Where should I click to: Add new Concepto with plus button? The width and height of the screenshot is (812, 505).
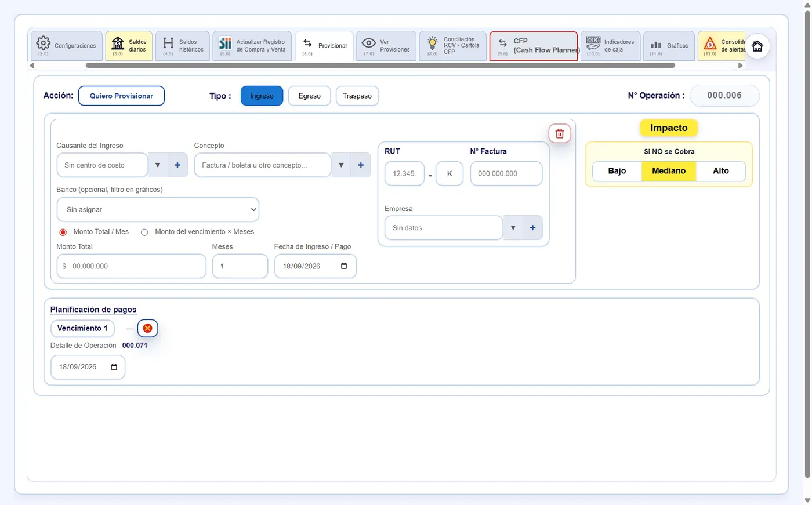(361, 165)
